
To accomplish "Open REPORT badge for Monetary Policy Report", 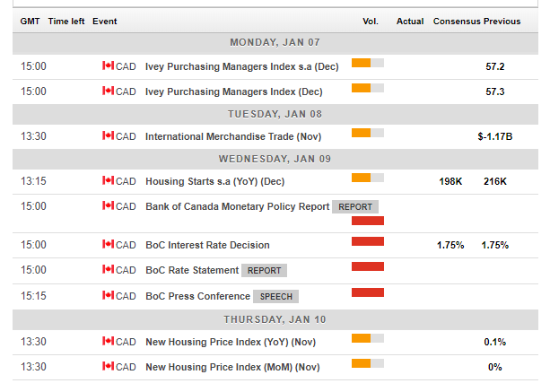I will (x=355, y=206).
